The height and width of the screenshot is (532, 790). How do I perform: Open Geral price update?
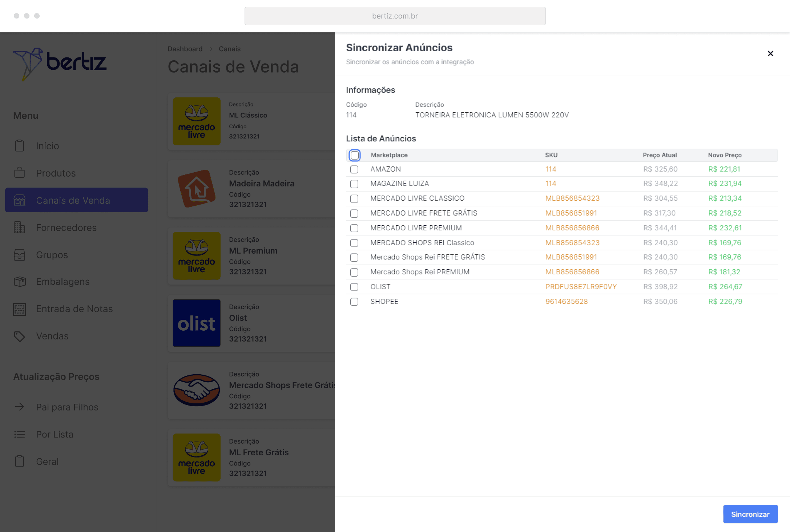77,462
